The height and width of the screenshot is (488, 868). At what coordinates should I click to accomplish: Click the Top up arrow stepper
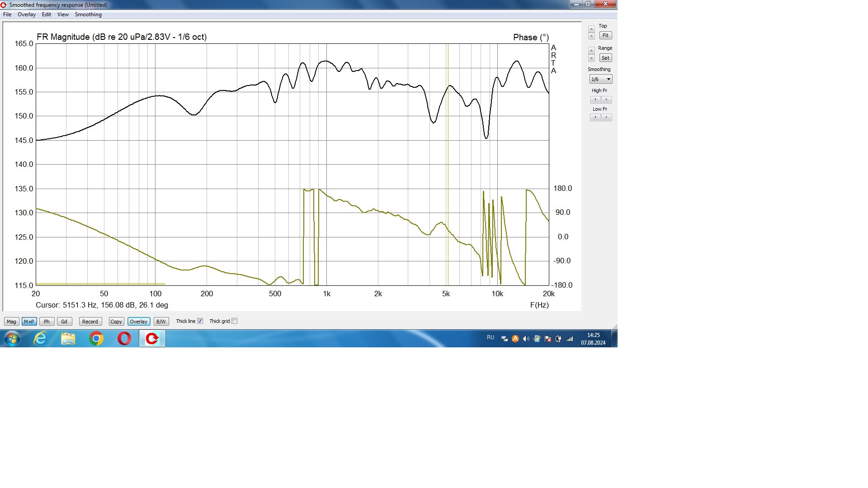point(591,29)
